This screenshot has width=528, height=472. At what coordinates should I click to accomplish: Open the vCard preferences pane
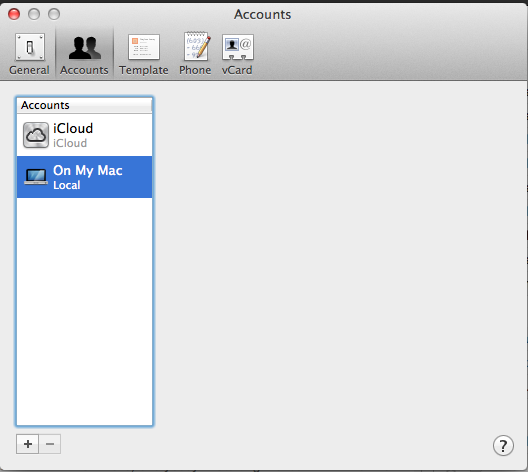pyautogui.click(x=237, y=54)
